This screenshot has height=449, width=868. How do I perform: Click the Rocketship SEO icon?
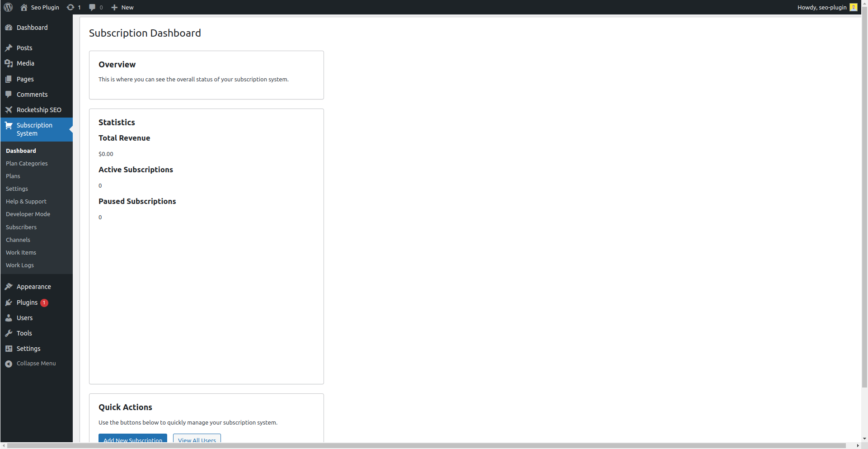[9, 110]
